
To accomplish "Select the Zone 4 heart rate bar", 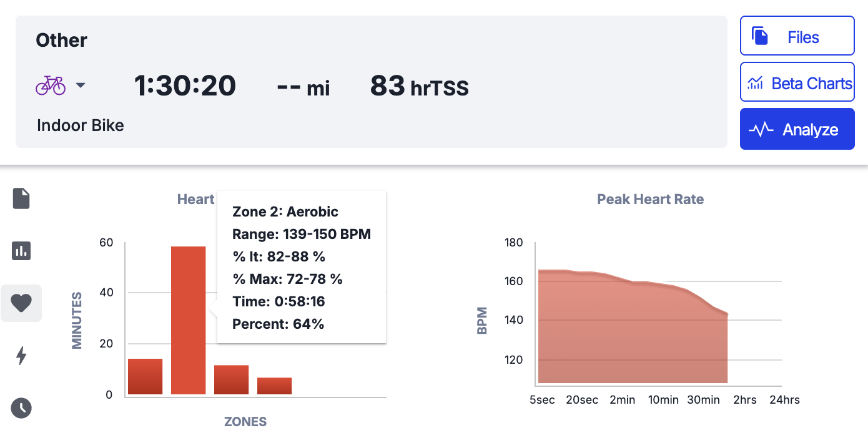I will [x=274, y=386].
